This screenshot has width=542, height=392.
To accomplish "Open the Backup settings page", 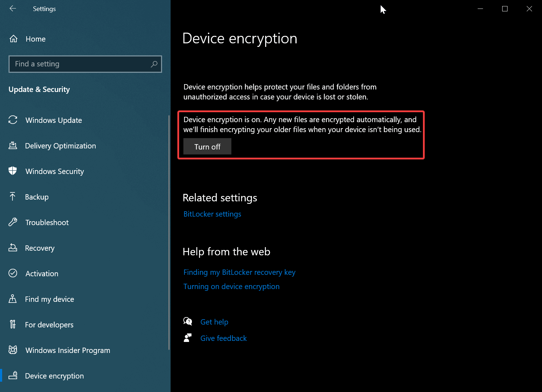I will 37,197.
